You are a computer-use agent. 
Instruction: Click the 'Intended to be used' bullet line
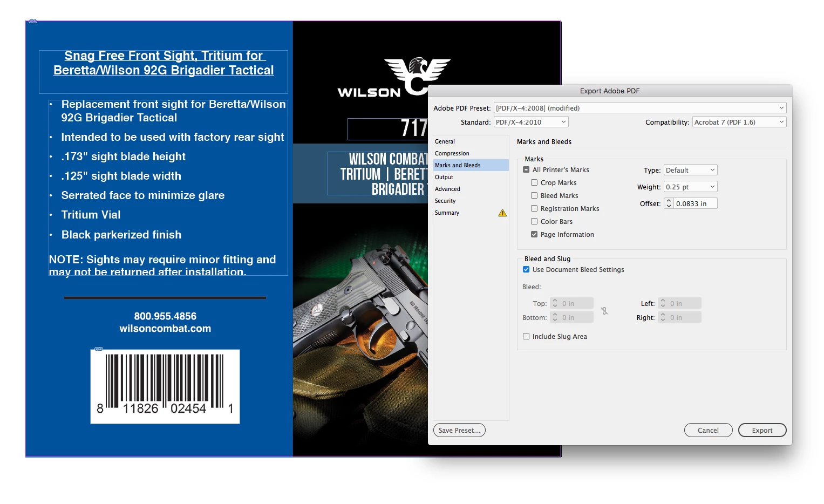[x=173, y=137]
